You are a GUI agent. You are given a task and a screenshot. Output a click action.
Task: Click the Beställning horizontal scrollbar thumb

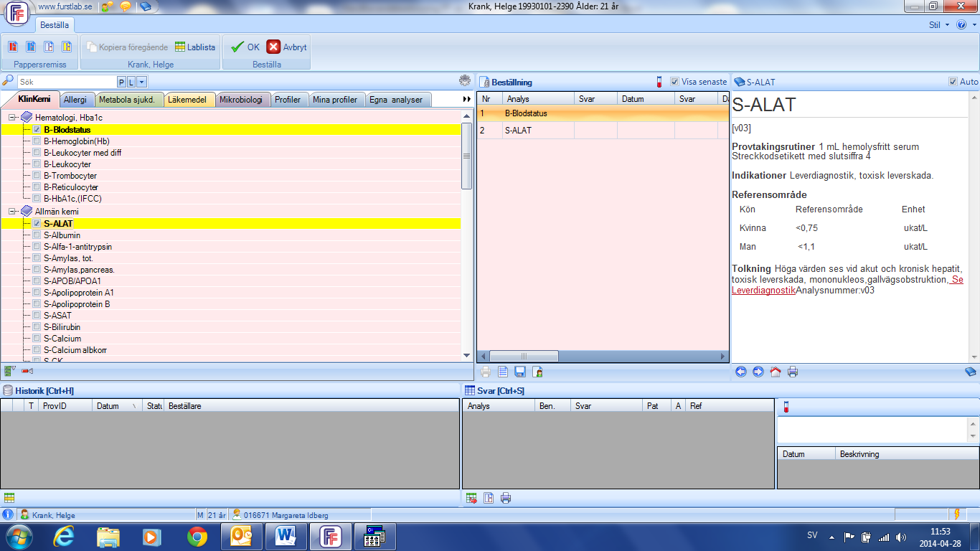524,357
